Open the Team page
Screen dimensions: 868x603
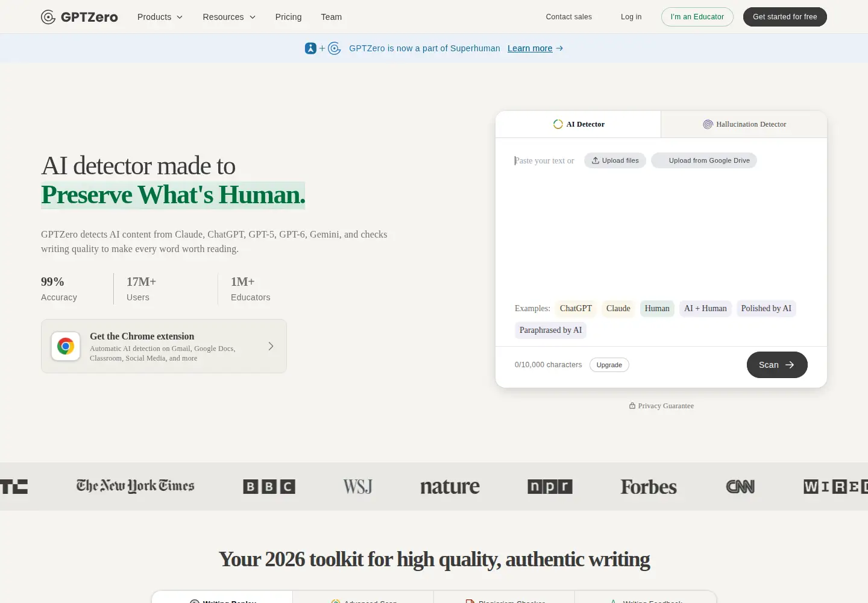tap(331, 17)
